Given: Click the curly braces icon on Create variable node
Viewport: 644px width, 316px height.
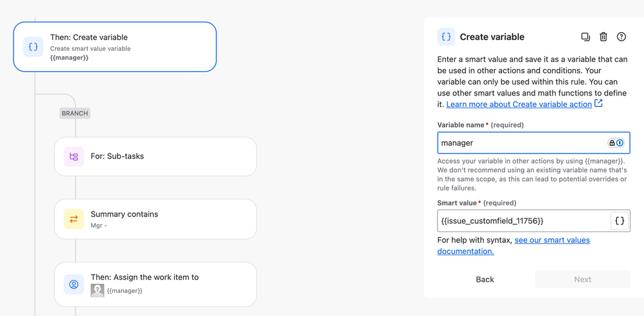Looking at the screenshot, I should pyautogui.click(x=34, y=47).
